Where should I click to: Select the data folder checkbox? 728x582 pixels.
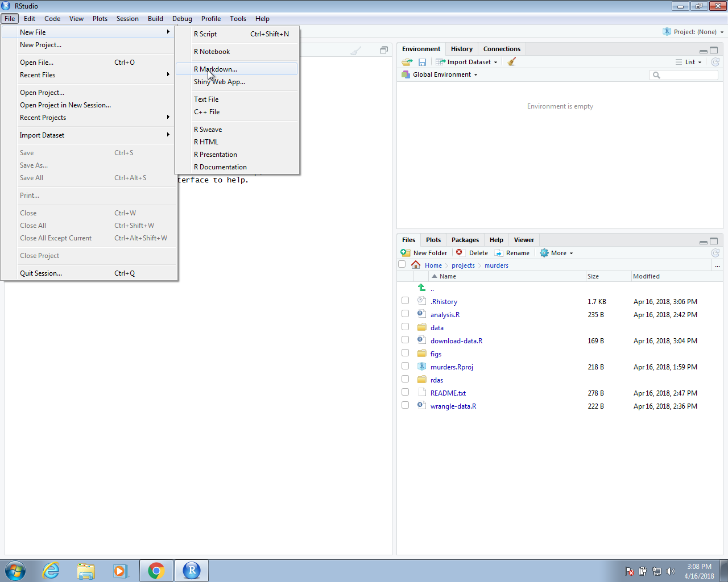(x=405, y=327)
